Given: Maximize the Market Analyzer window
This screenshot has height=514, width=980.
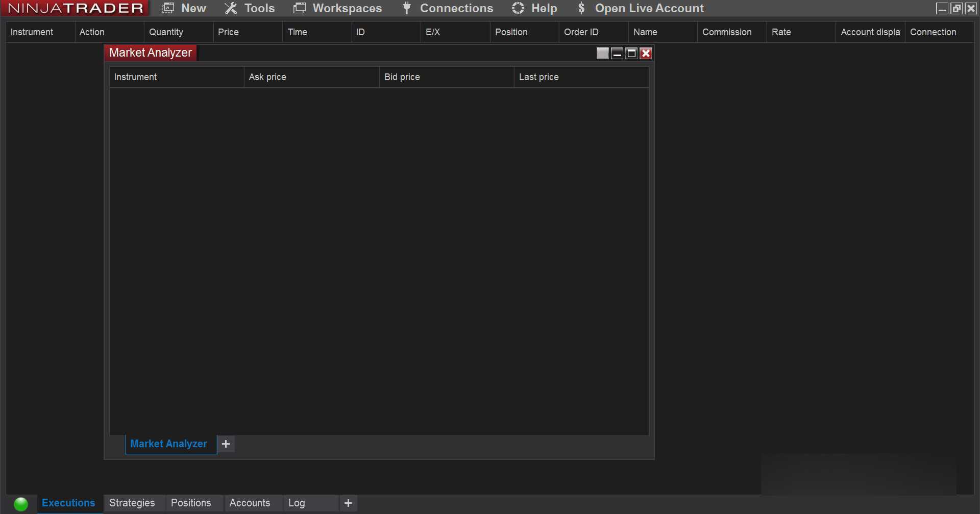Looking at the screenshot, I should (x=631, y=54).
